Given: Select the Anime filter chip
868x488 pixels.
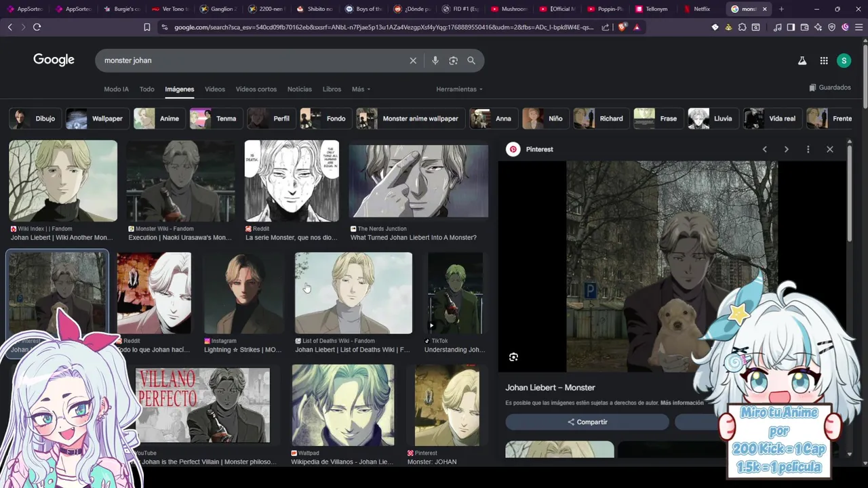Looking at the screenshot, I should 160,119.
